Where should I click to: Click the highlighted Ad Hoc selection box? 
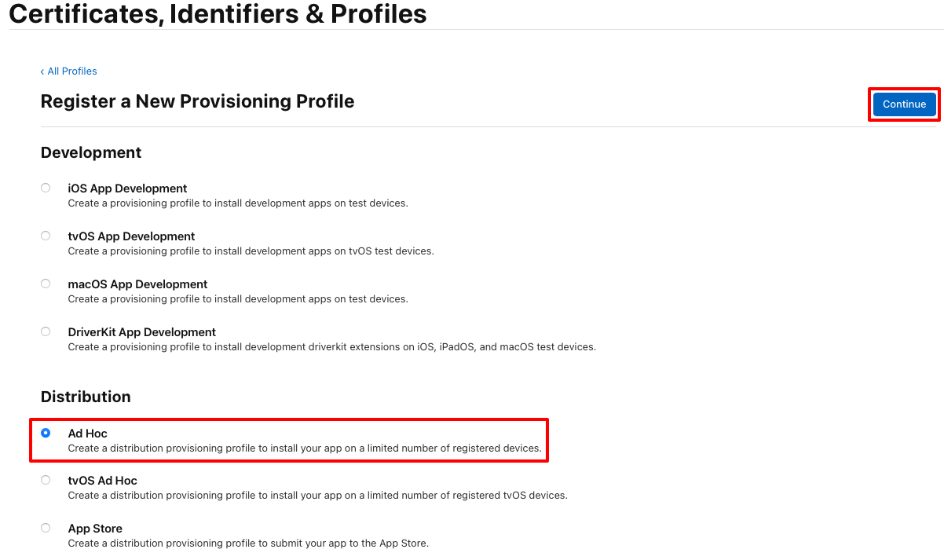click(289, 440)
